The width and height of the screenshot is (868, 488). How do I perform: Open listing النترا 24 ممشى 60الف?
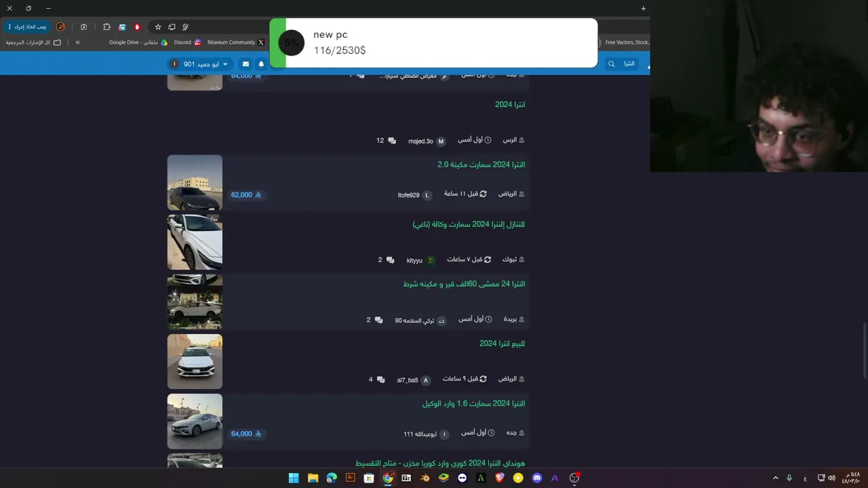[464, 284]
